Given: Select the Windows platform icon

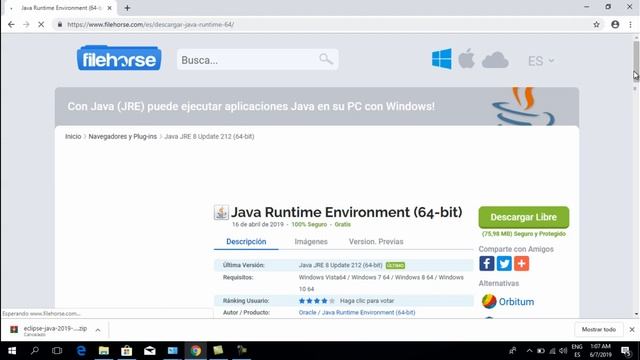Looking at the screenshot, I should [442, 59].
